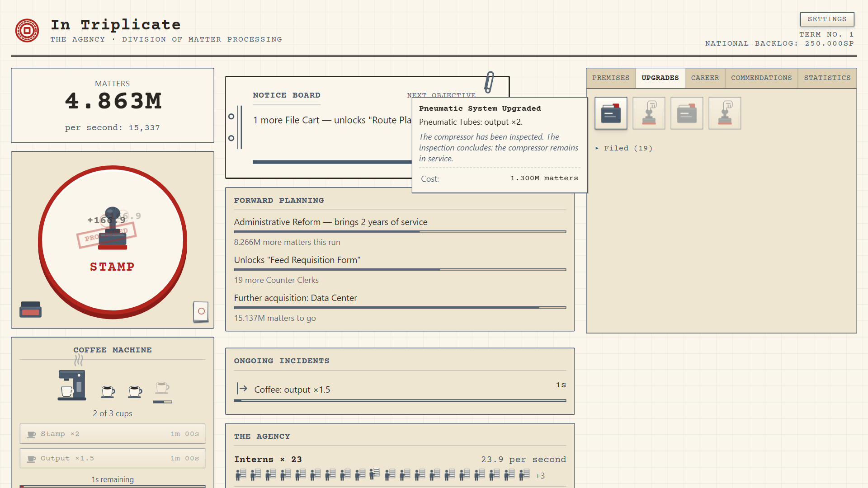Image resolution: width=868 pixels, height=488 pixels.
Task: Click the '2 of 3 cups' label
Action: pos(113,413)
